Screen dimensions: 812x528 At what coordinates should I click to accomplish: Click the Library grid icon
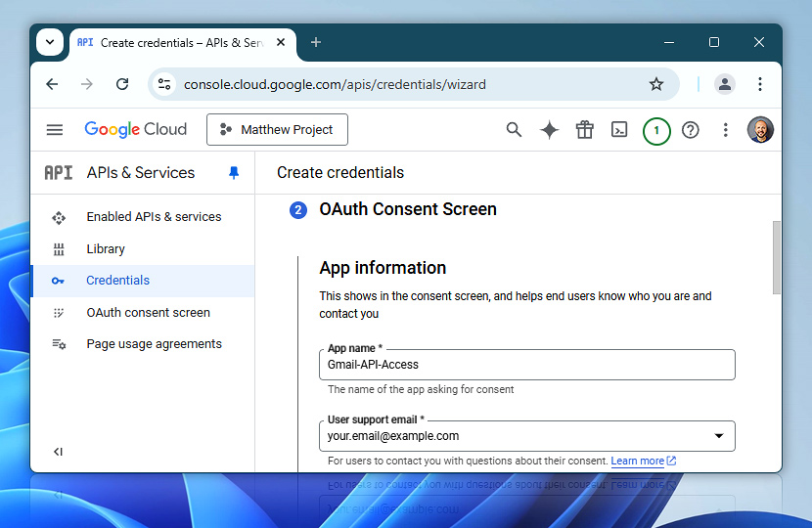(x=59, y=250)
